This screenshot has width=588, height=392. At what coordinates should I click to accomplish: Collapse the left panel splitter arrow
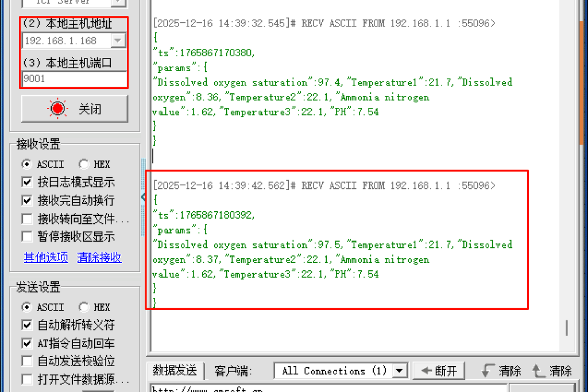pos(144,197)
